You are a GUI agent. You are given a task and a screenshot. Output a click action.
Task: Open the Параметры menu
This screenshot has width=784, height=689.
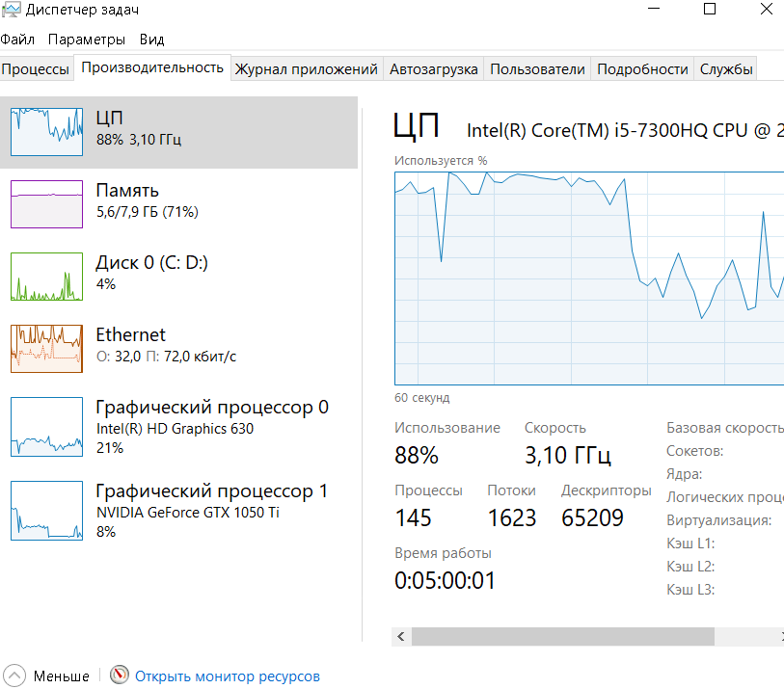pyautogui.click(x=87, y=40)
